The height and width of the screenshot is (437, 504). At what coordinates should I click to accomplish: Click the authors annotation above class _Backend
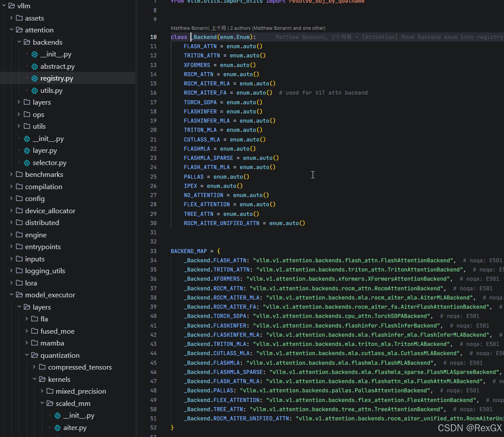click(x=248, y=28)
